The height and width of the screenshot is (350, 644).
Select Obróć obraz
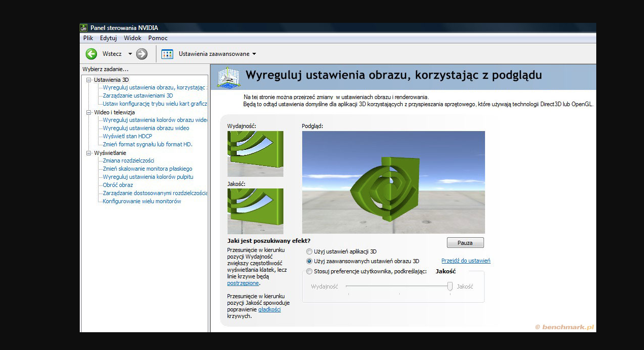coord(118,185)
